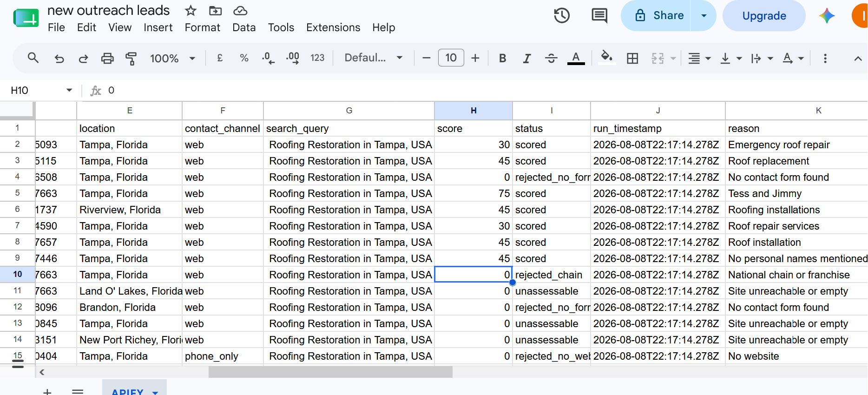Open more toolbar options three dots
Screen dimensions: 868x395
(x=825, y=58)
